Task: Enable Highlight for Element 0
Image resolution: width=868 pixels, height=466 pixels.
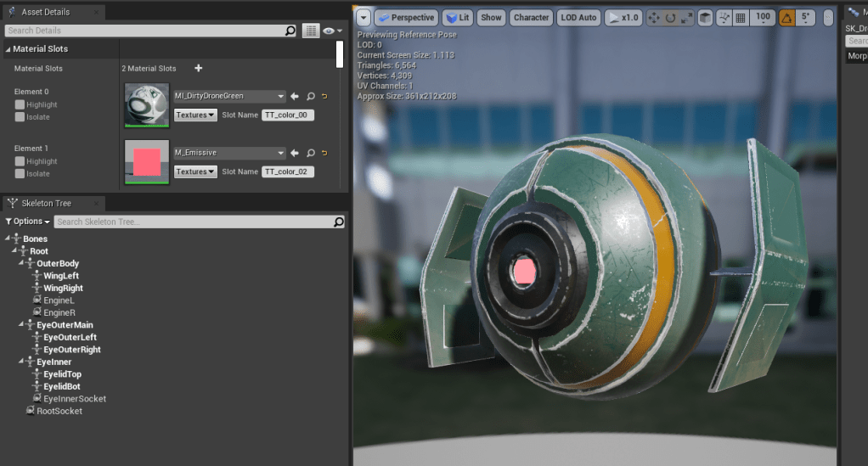Action: click(x=20, y=105)
